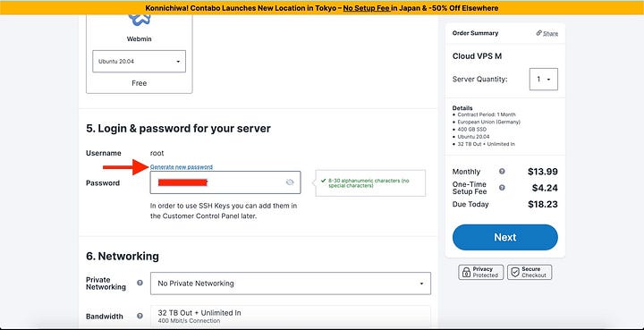The image size is (644, 330).
Task: Click the Cloud VPS M product name
Action: 477,56
